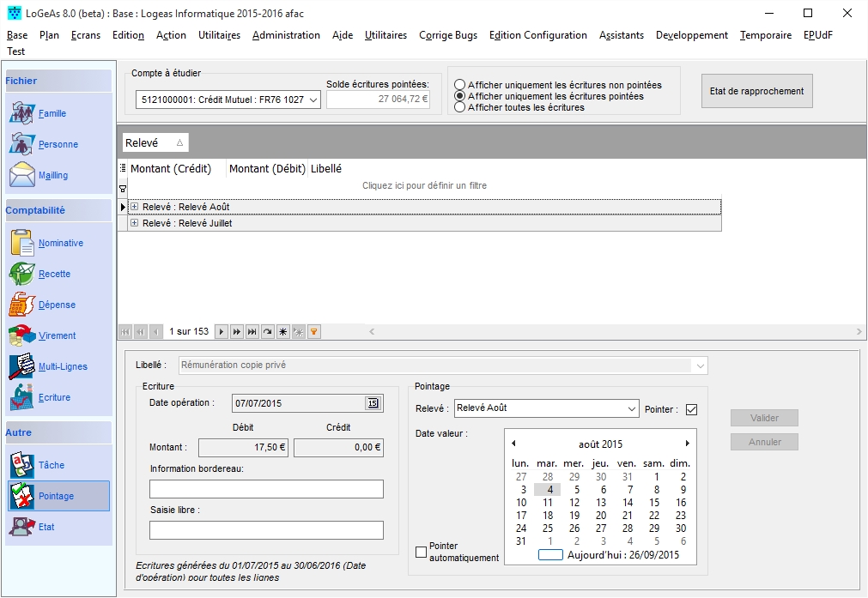The image size is (868, 598).
Task: Click the Mailing envelope icon
Action: pos(22,175)
